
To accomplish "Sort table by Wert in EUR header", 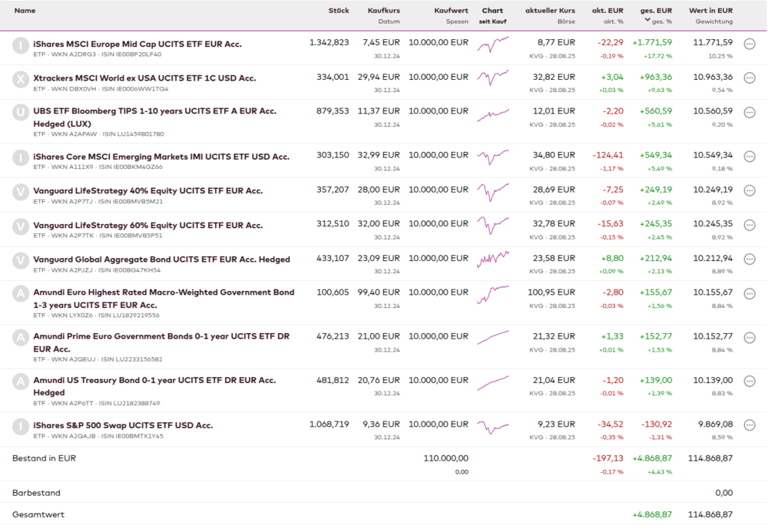I will 710,10.
